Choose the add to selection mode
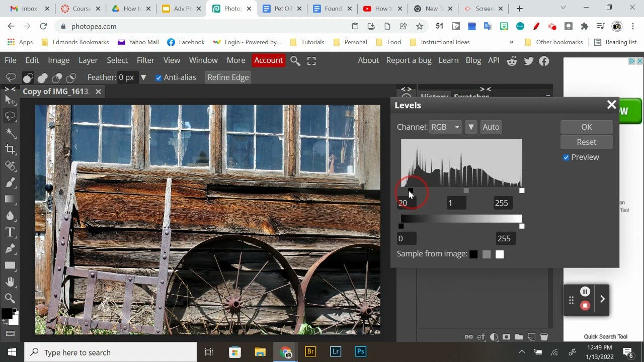This screenshot has width=644, height=362. 42,77
